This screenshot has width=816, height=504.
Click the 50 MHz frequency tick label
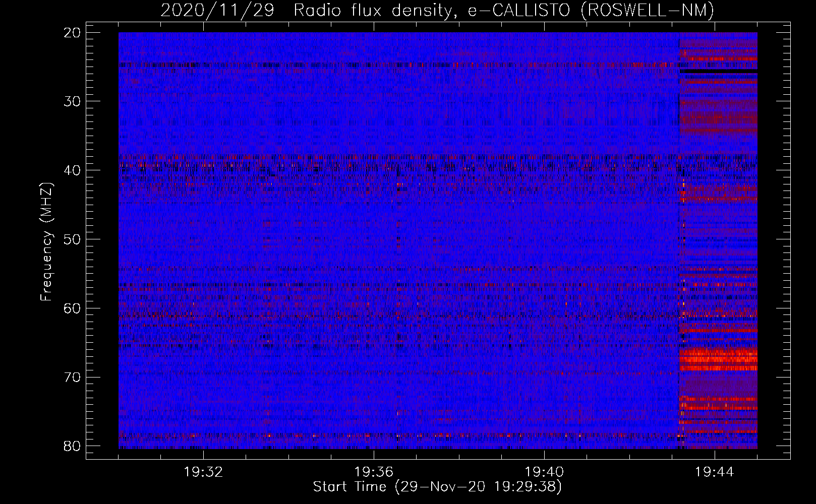pyautogui.click(x=73, y=239)
